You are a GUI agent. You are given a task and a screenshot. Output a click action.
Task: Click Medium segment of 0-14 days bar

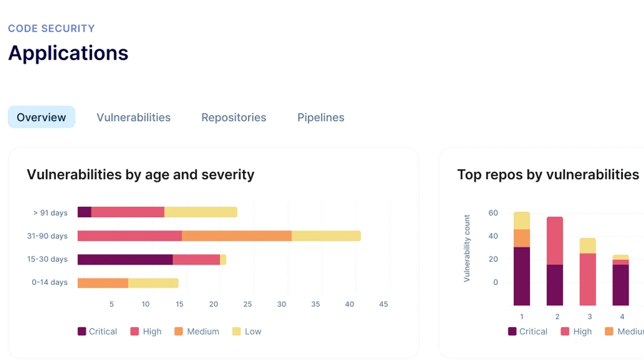(x=103, y=283)
